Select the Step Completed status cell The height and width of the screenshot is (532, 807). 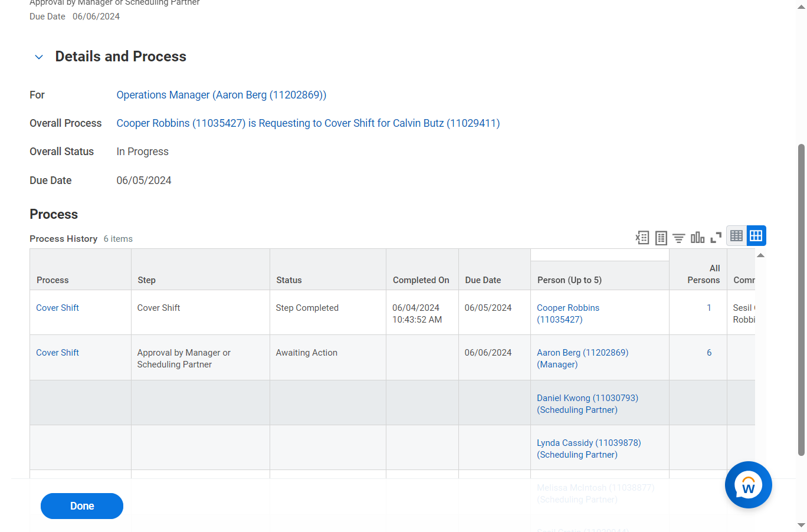[328, 313]
